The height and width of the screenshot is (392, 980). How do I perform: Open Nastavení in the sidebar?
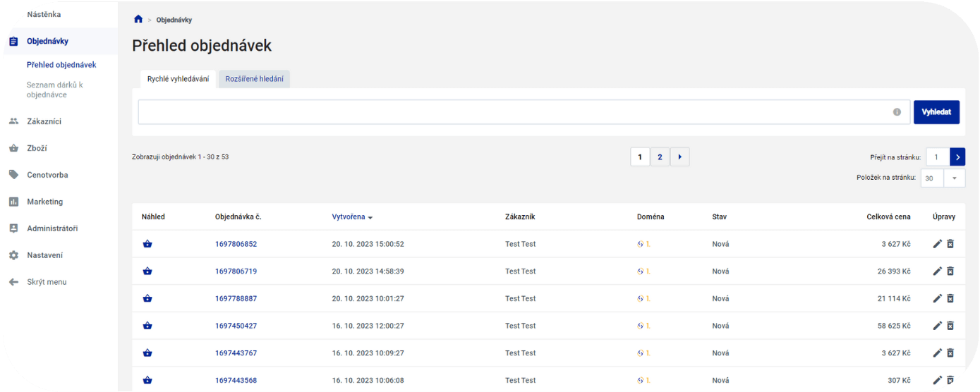(x=44, y=255)
